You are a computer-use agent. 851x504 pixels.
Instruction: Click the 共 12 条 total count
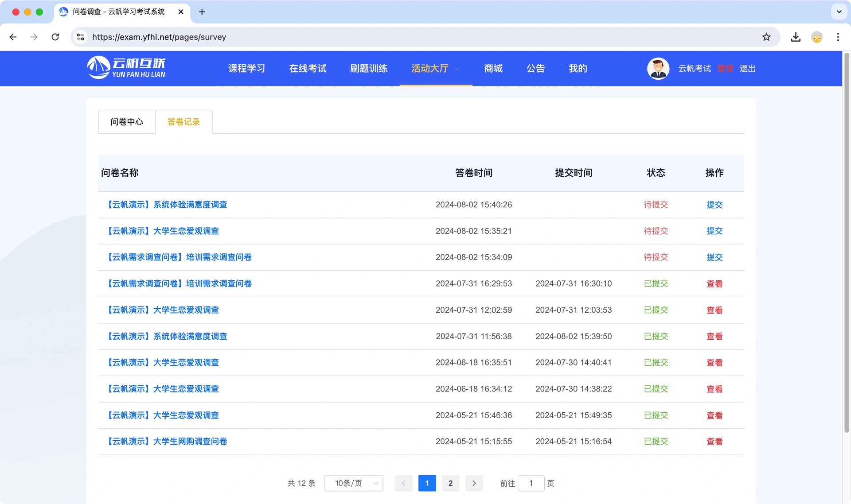301,483
